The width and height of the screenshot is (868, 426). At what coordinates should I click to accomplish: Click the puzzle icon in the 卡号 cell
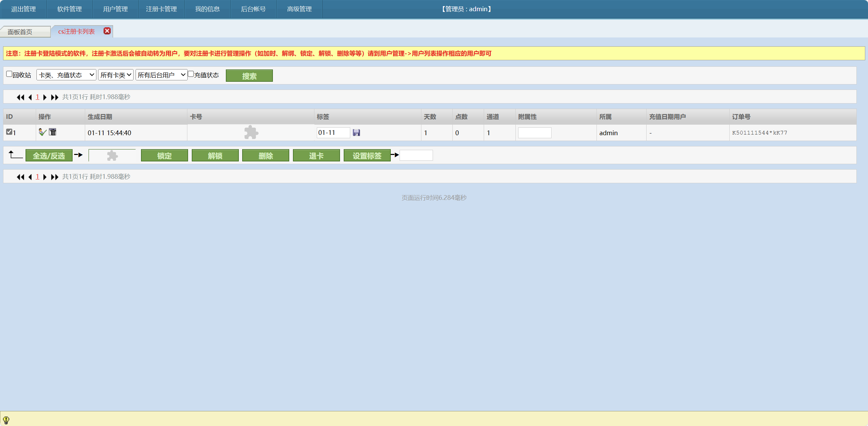click(251, 132)
